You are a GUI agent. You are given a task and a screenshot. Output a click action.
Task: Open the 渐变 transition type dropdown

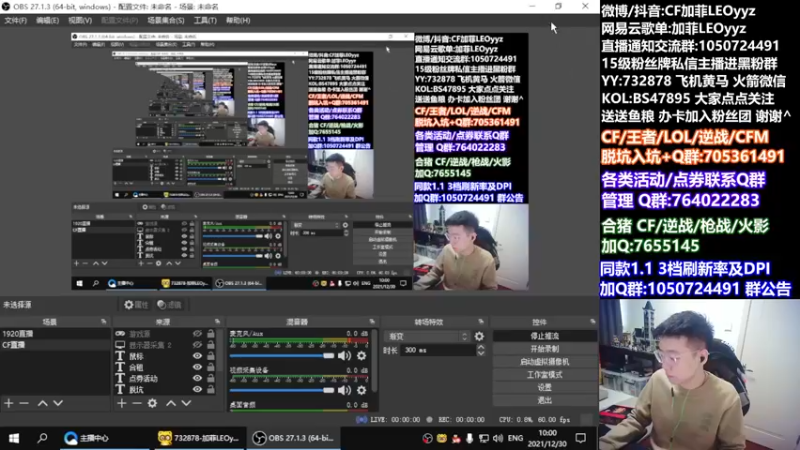click(428, 336)
